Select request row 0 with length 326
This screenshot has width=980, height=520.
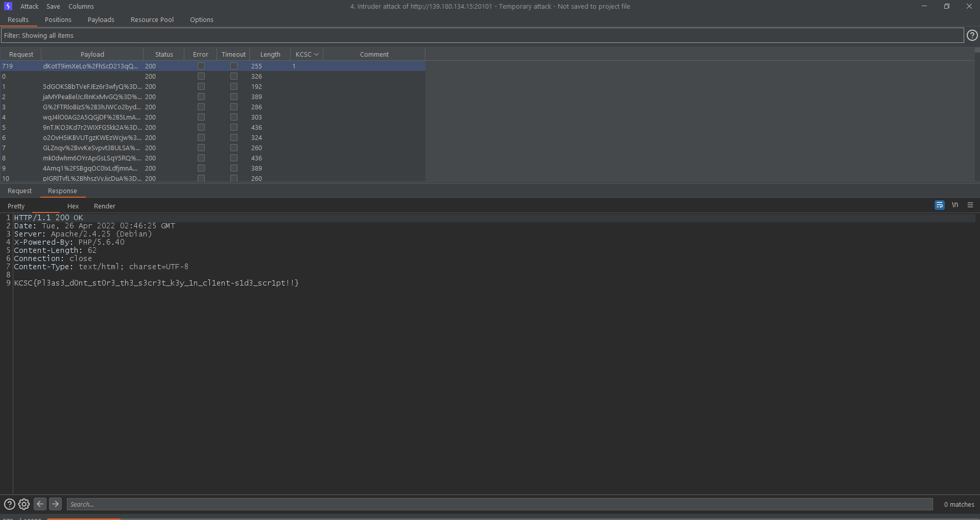click(212, 76)
